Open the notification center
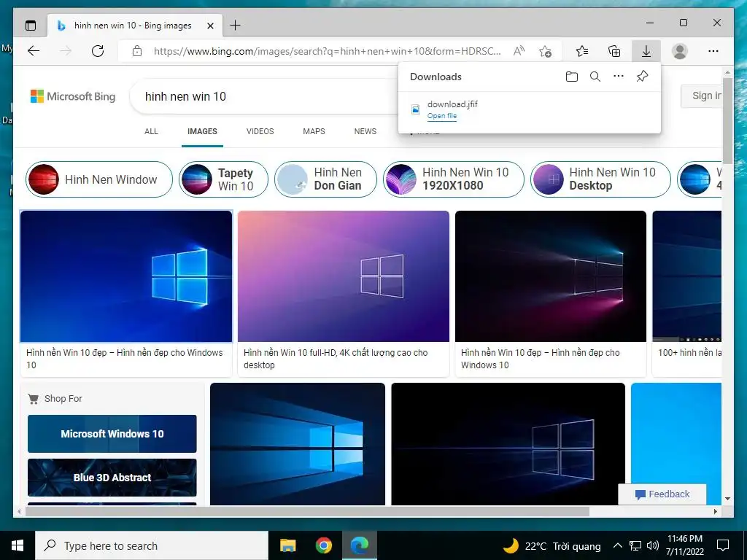The height and width of the screenshot is (560, 747). tap(723, 545)
